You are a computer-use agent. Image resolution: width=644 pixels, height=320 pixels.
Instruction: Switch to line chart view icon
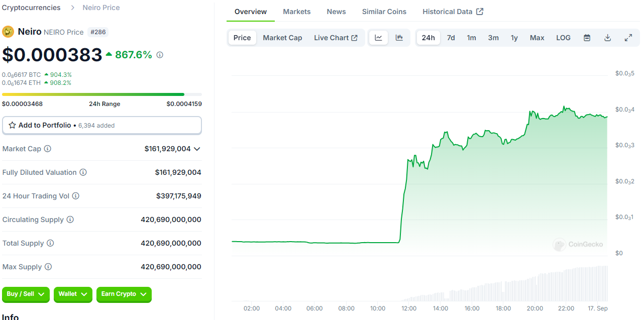click(x=379, y=38)
